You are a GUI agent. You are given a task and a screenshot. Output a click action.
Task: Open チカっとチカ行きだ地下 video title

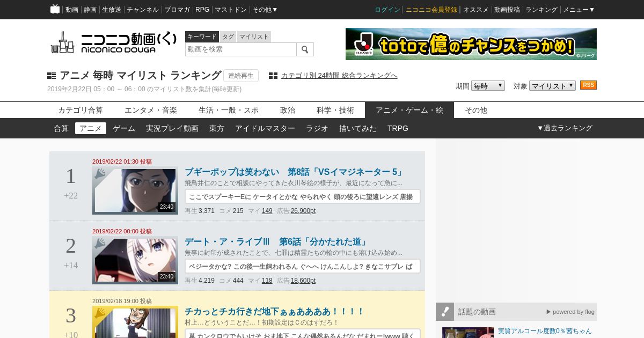(x=274, y=312)
